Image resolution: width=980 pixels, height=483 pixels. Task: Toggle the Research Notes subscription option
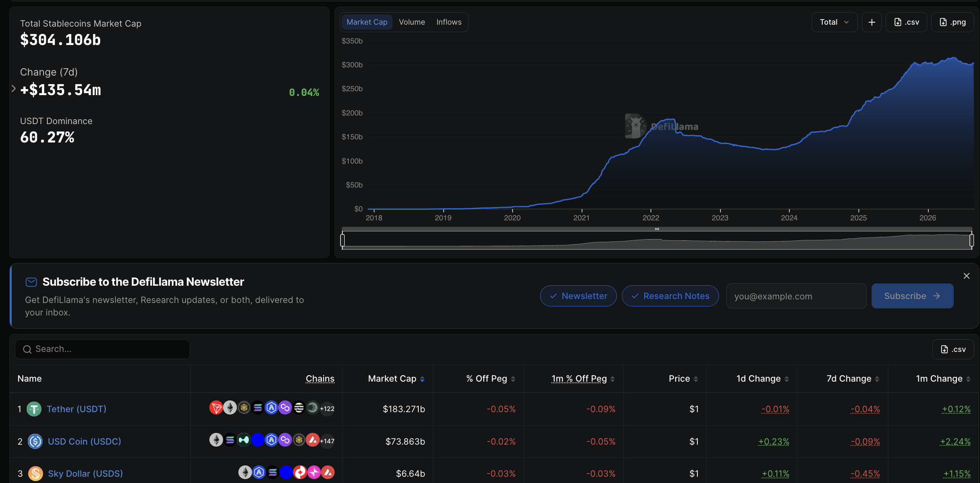(670, 296)
